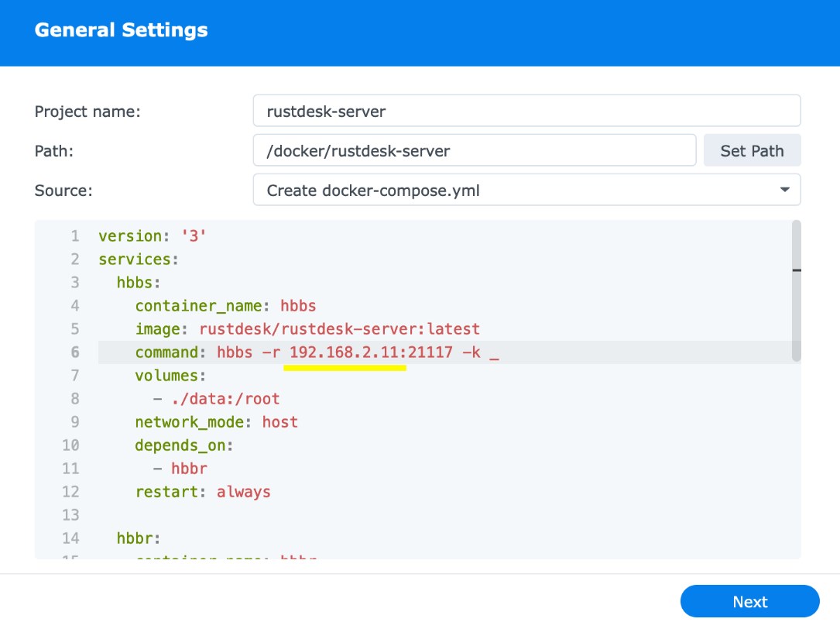Click the "Source:" label
Image resolution: width=840 pixels, height=629 pixels.
click(63, 191)
